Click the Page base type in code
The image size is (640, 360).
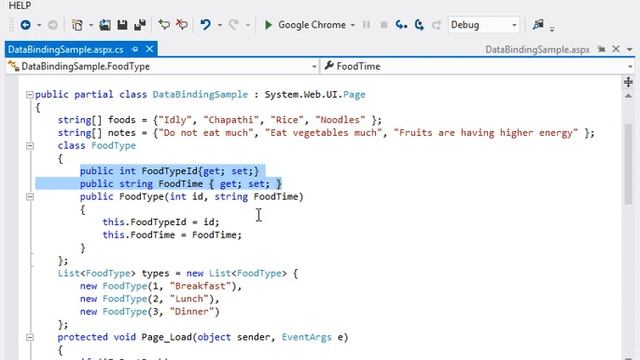(354, 95)
